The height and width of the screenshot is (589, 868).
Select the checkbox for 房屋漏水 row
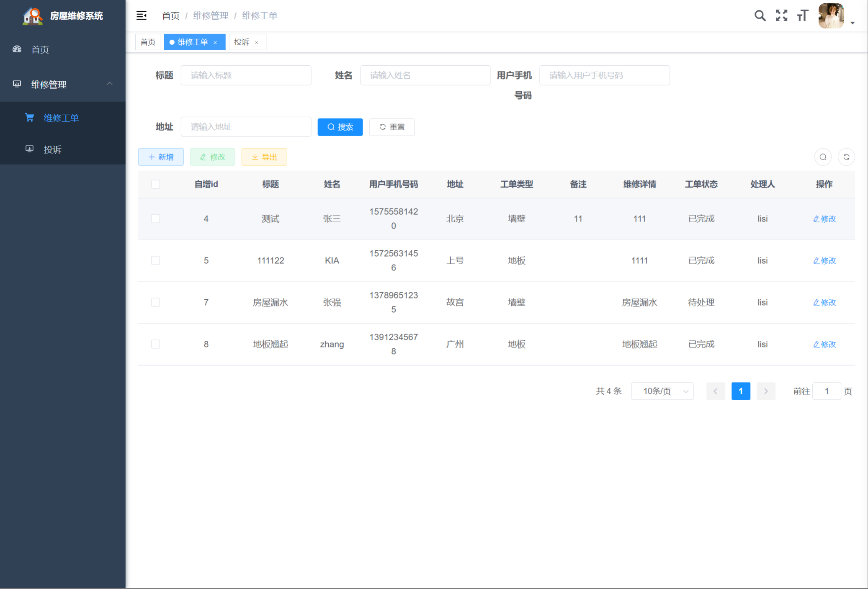click(x=155, y=302)
